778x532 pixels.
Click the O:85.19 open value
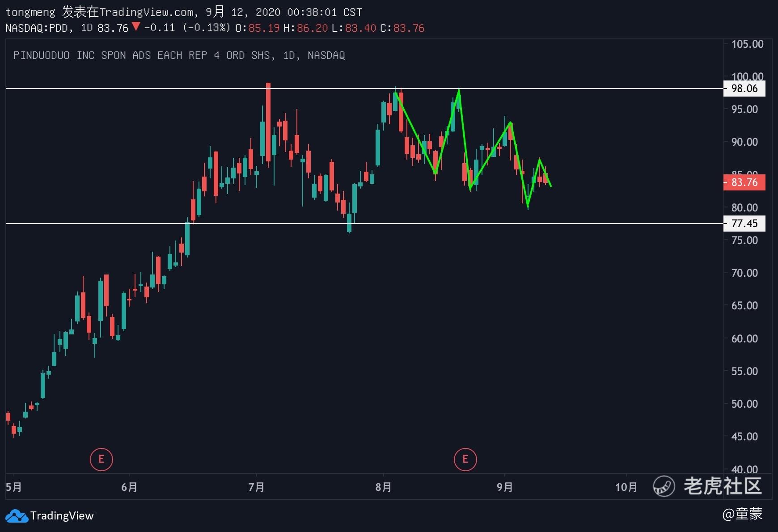point(258,28)
